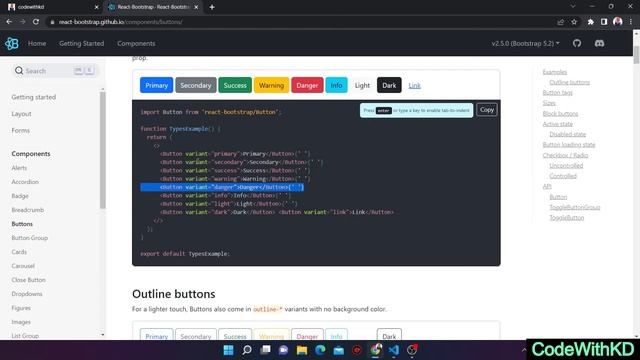Close the React-Bootstrap browser tab
Image resolution: width=640 pixels, height=360 pixels.
tap(196, 7)
